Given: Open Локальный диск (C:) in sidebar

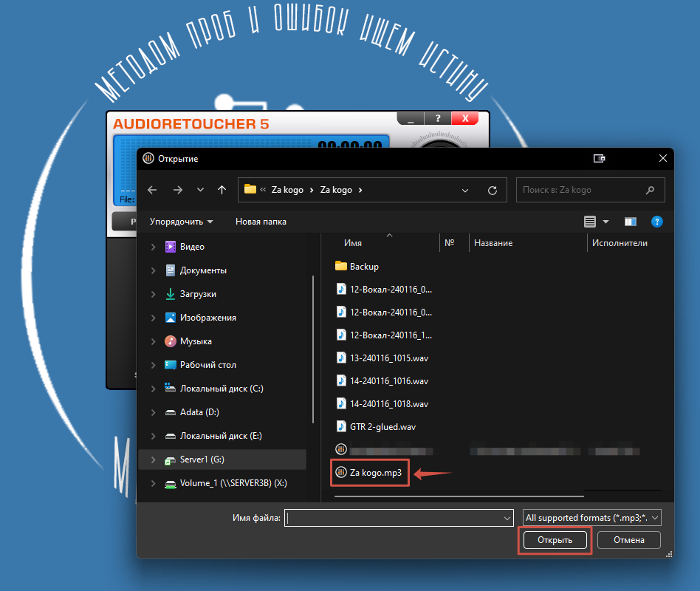Looking at the screenshot, I should click(222, 389).
